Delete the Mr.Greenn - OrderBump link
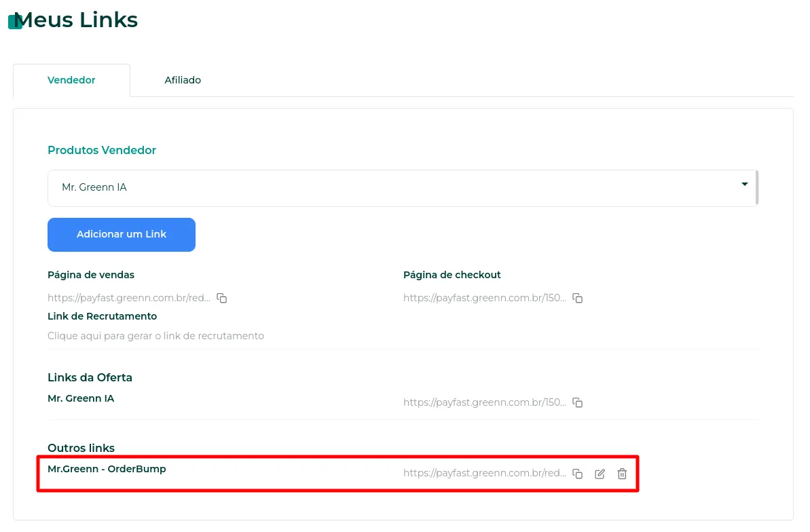 (x=622, y=474)
